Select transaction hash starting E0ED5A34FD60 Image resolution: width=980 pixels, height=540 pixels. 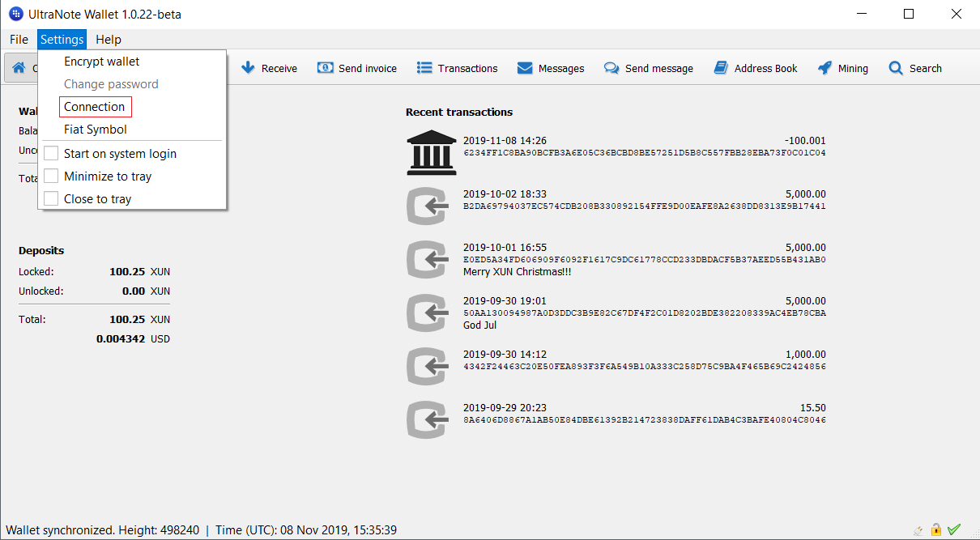point(645,260)
